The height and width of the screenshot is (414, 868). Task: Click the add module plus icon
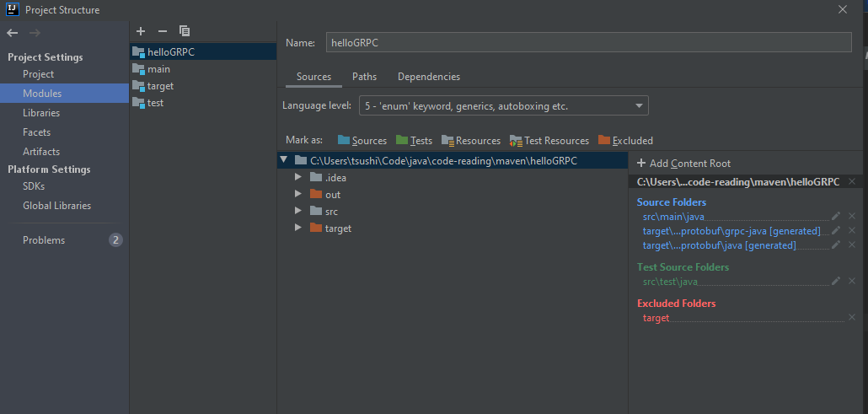[x=141, y=31]
